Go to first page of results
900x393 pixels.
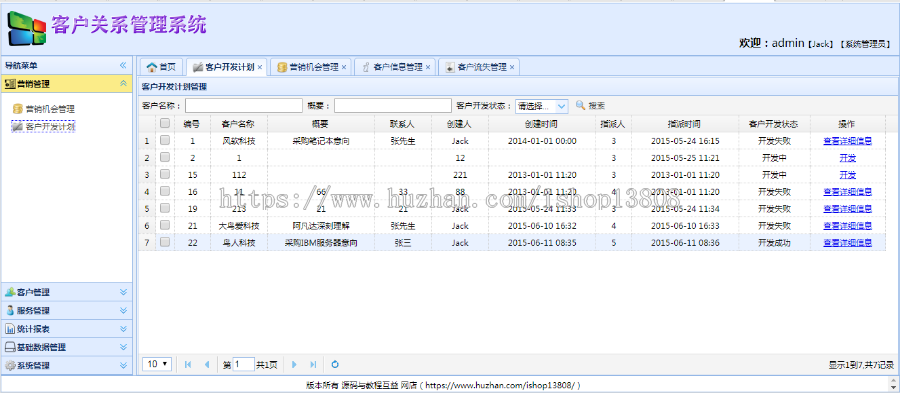(188, 364)
